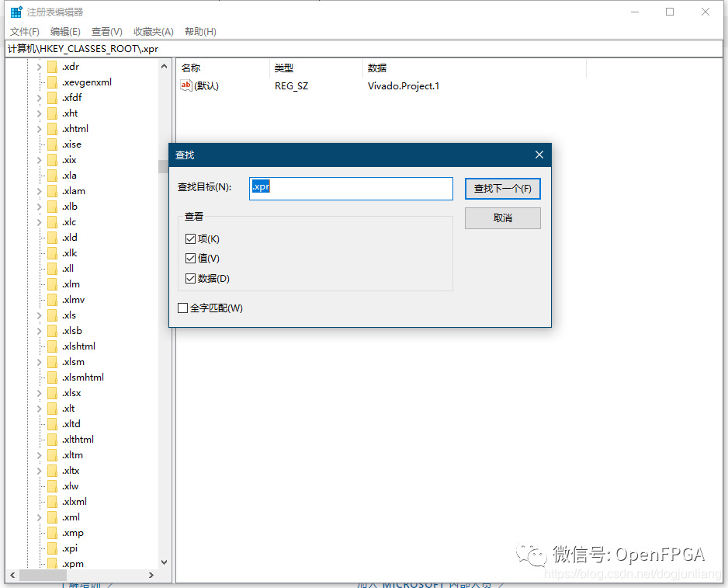
Task: Click the vertical scrollbar thumb in the tree pane
Action: click(163, 165)
